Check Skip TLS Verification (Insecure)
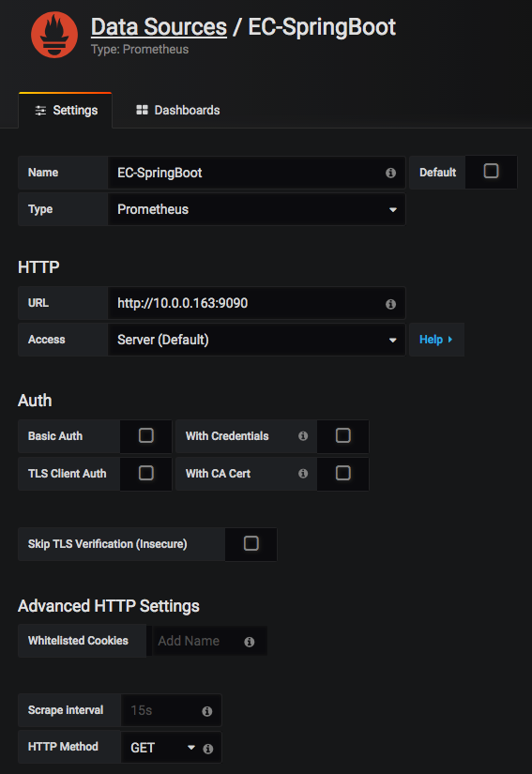The height and width of the screenshot is (774, 532). point(251,543)
